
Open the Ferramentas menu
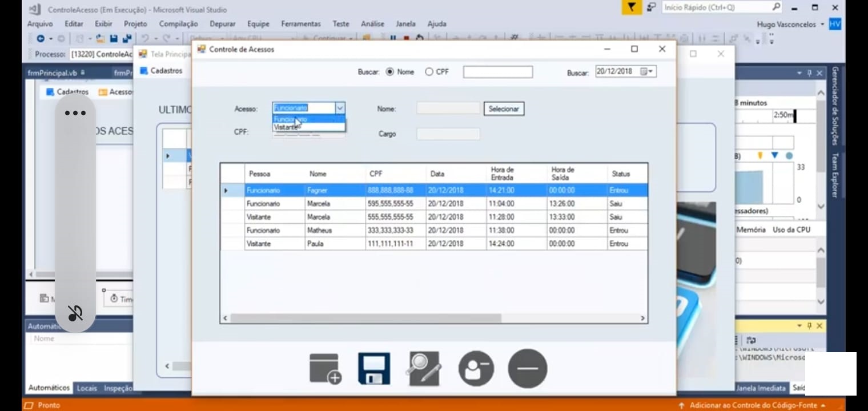click(x=301, y=24)
